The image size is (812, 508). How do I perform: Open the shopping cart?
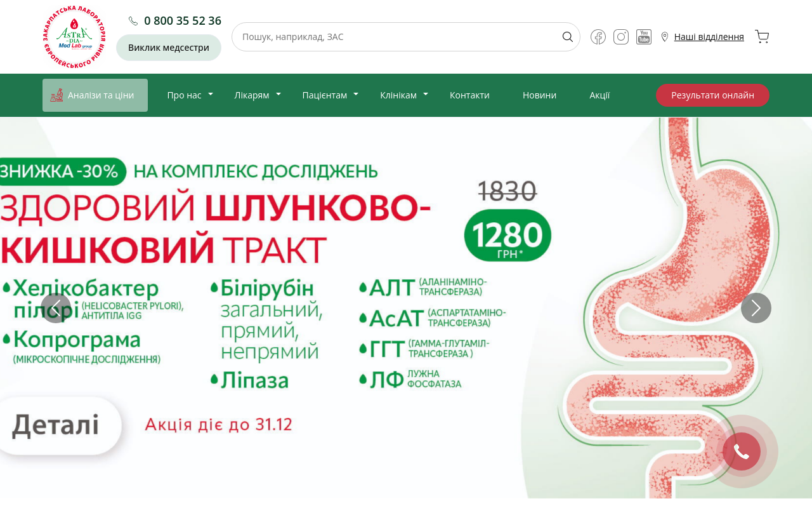click(762, 37)
